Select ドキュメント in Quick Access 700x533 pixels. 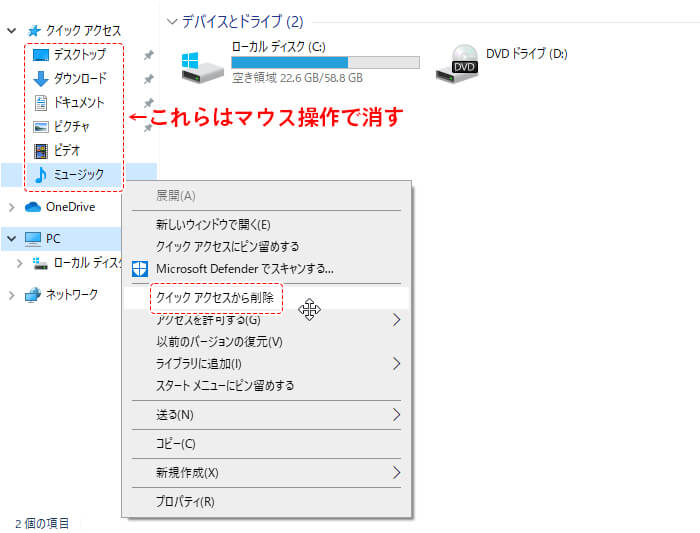tap(79, 103)
